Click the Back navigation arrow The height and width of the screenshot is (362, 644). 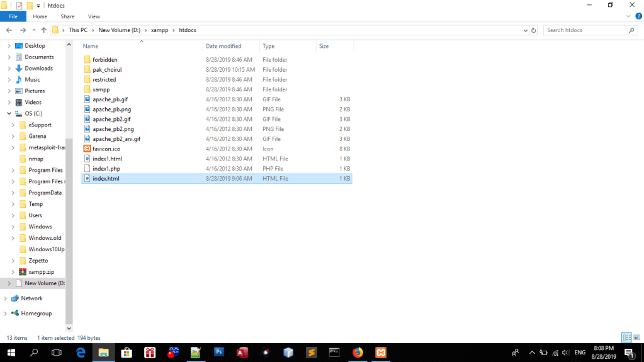click(9, 30)
